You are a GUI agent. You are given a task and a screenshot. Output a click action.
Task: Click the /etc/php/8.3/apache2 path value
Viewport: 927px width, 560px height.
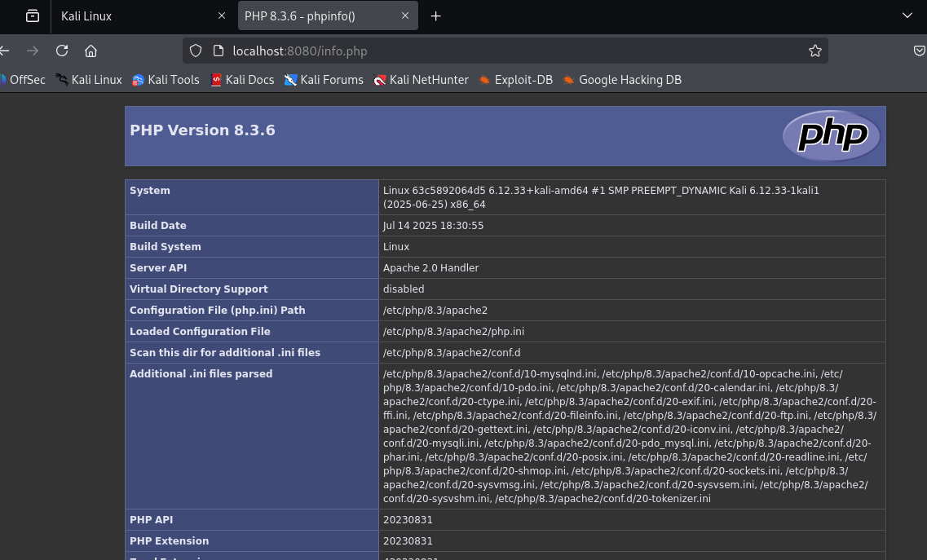click(435, 311)
